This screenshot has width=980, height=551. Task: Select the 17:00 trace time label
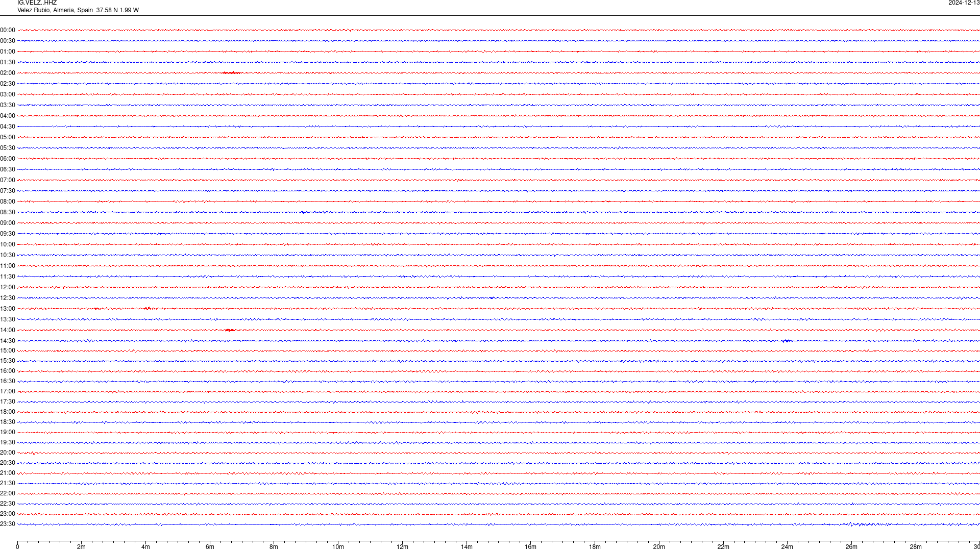point(8,391)
